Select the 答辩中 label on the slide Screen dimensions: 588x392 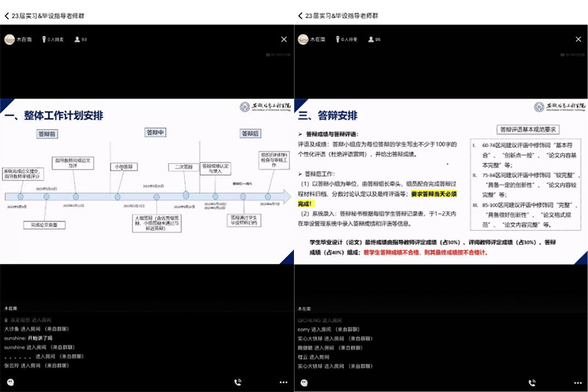(x=155, y=132)
